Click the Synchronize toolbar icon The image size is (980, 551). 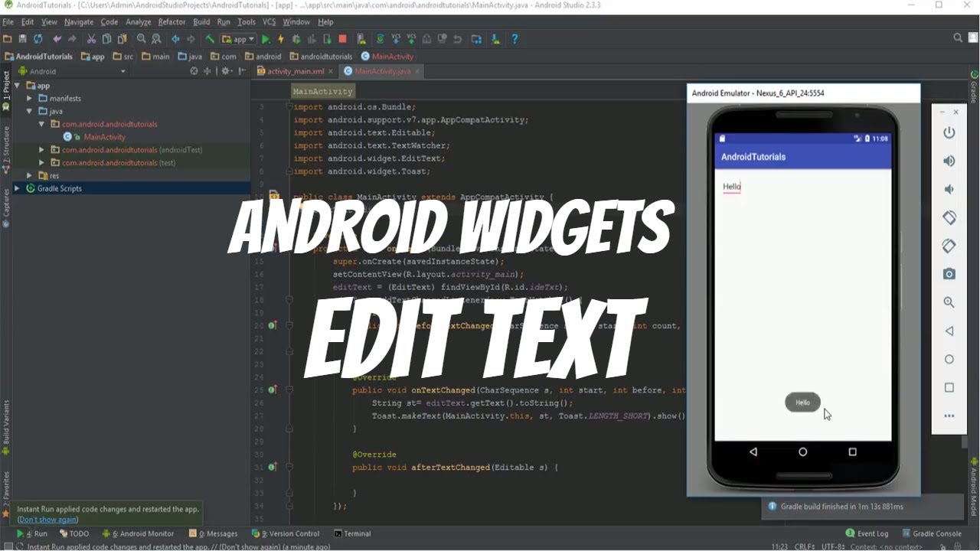tap(38, 39)
